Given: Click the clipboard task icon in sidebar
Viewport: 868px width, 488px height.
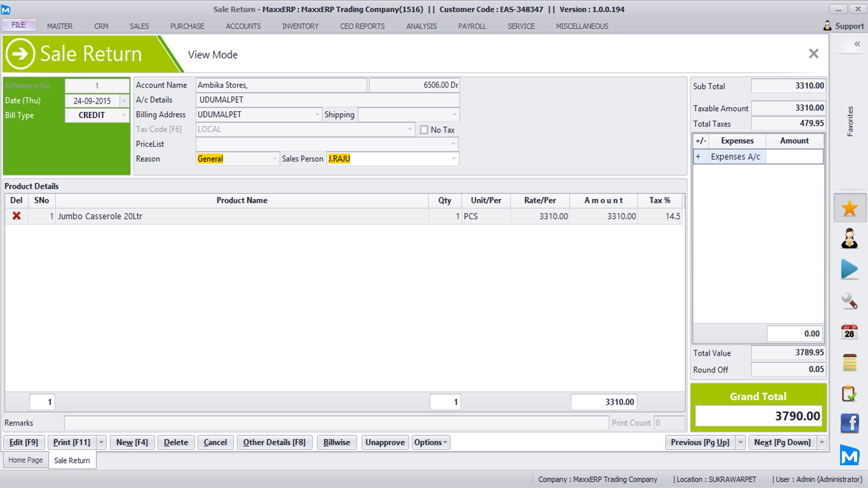Looking at the screenshot, I should (850, 393).
